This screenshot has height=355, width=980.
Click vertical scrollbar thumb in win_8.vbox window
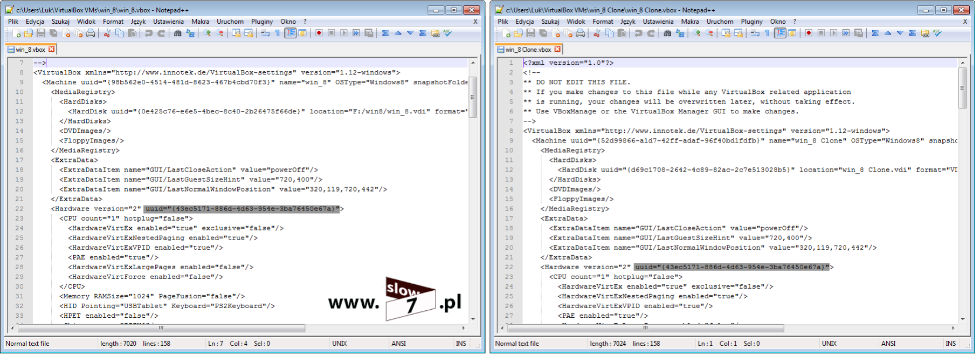473,97
